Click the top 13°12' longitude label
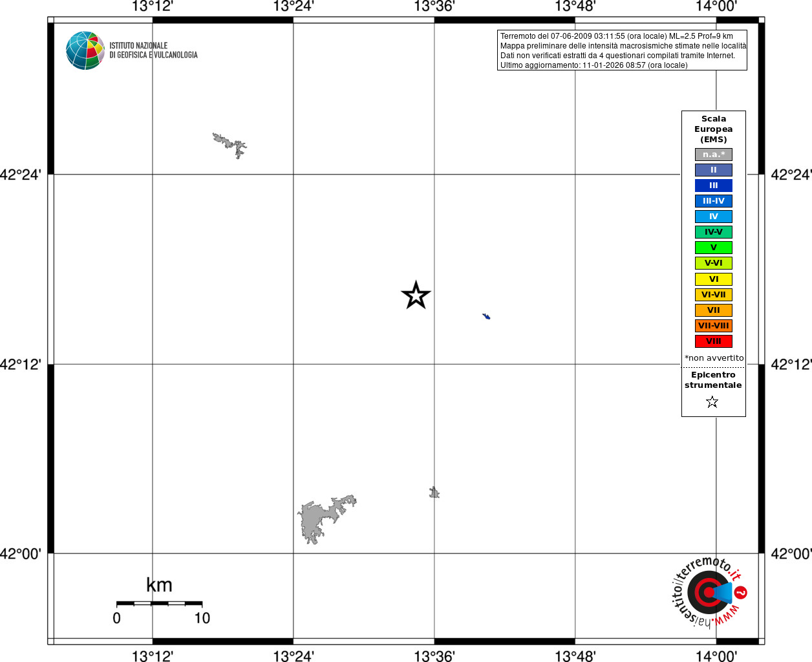This screenshot has height=662, width=812. (x=153, y=6)
